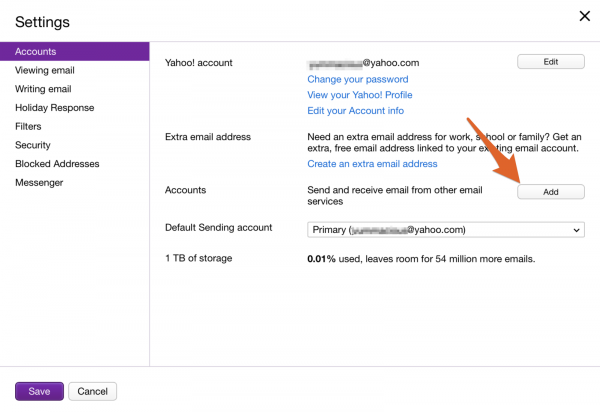Open the Viewing email settings
This screenshot has width=600, height=412.
(45, 70)
